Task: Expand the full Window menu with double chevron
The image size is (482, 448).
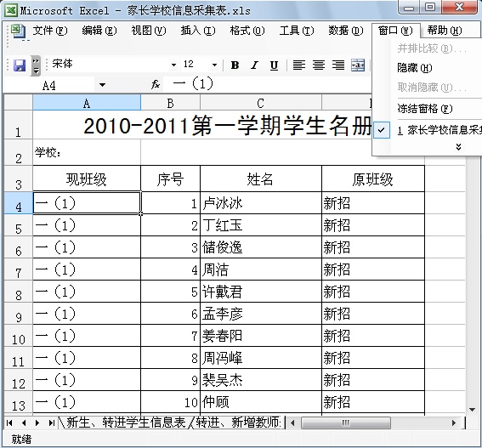Action: (459, 147)
